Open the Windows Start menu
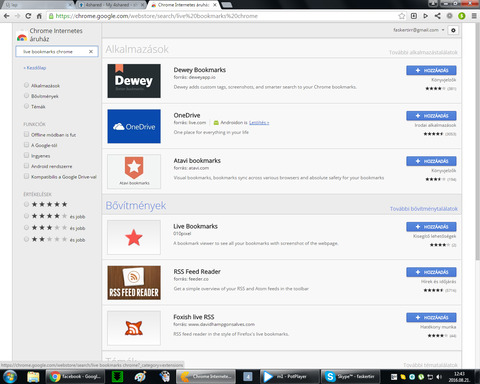This screenshot has height=384, width=480. tap(10, 377)
